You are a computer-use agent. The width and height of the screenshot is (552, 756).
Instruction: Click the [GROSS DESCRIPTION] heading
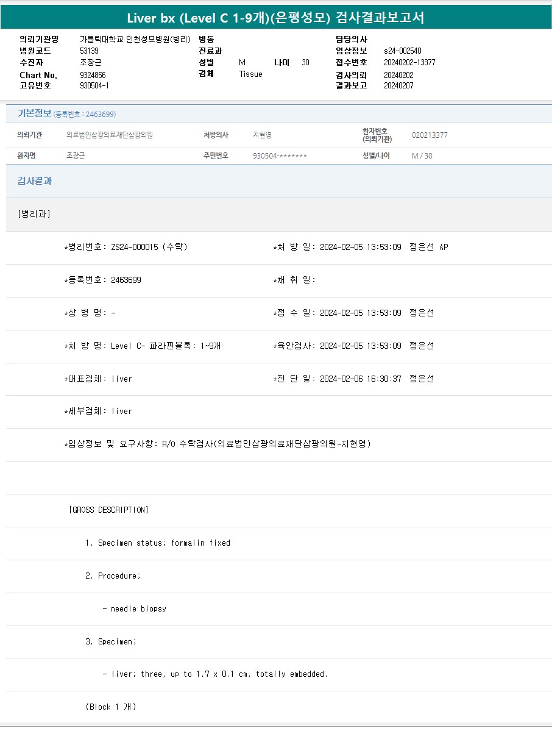pyautogui.click(x=108, y=510)
